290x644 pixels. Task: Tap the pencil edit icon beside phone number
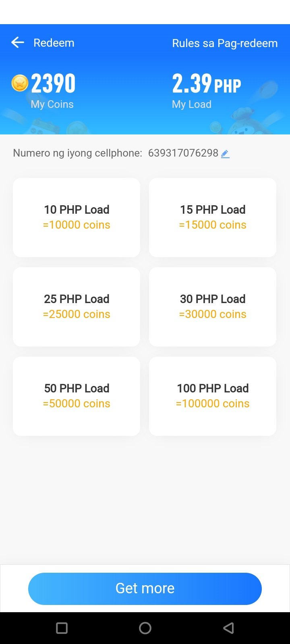click(225, 153)
